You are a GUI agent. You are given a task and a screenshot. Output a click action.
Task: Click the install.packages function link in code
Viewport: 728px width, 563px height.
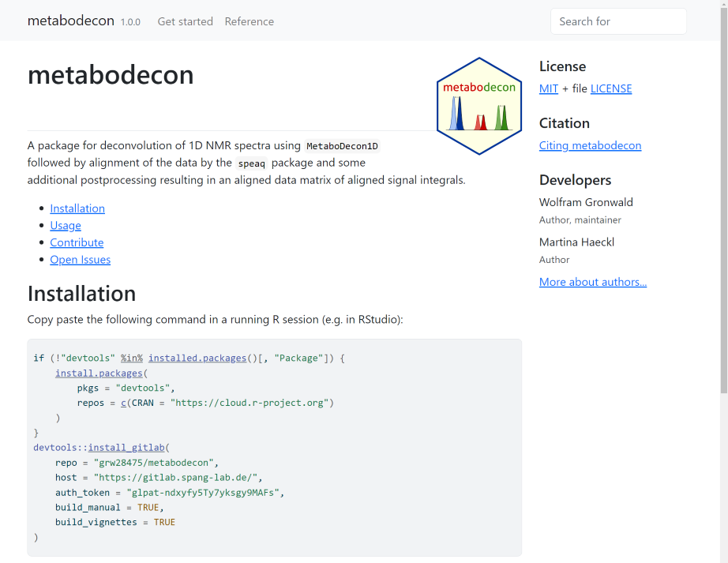point(99,373)
